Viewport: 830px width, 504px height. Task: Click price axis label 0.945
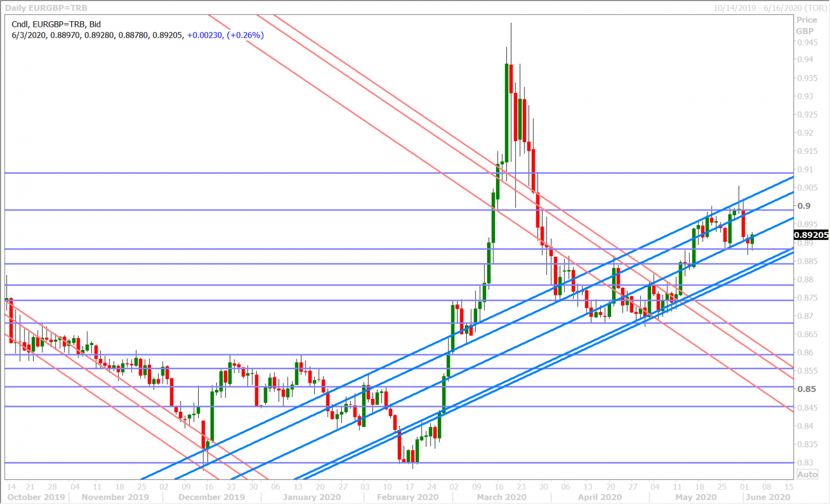(x=807, y=43)
